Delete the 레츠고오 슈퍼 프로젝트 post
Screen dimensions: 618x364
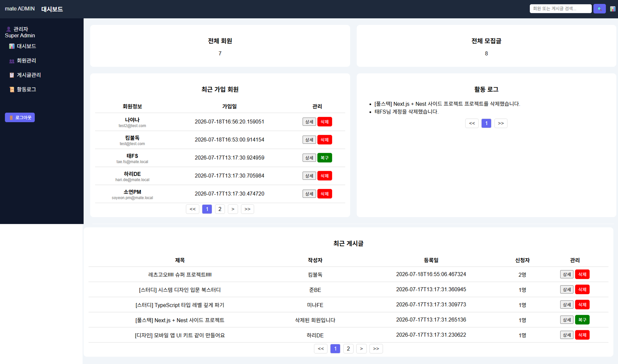click(x=582, y=274)
